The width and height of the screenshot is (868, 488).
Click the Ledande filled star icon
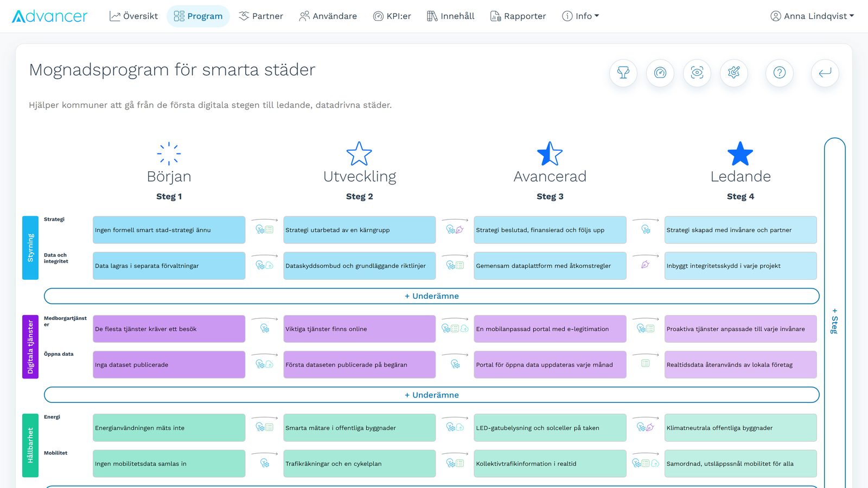click(x=741, y=153)
